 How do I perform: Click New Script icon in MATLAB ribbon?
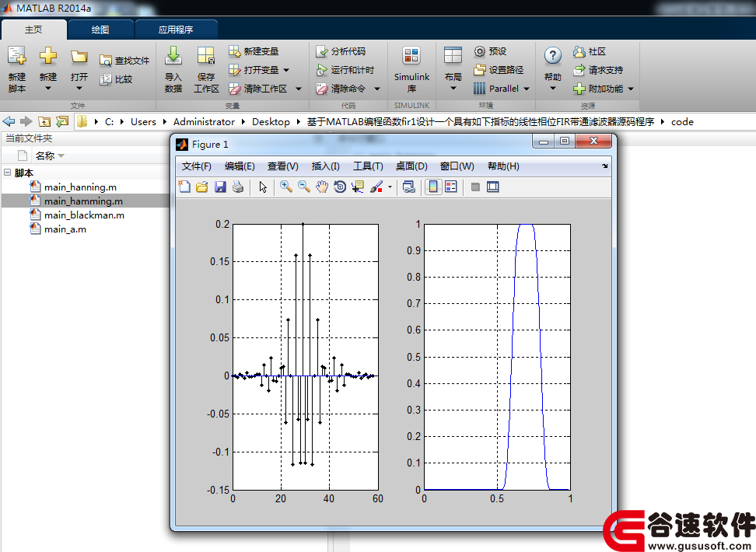17,56
